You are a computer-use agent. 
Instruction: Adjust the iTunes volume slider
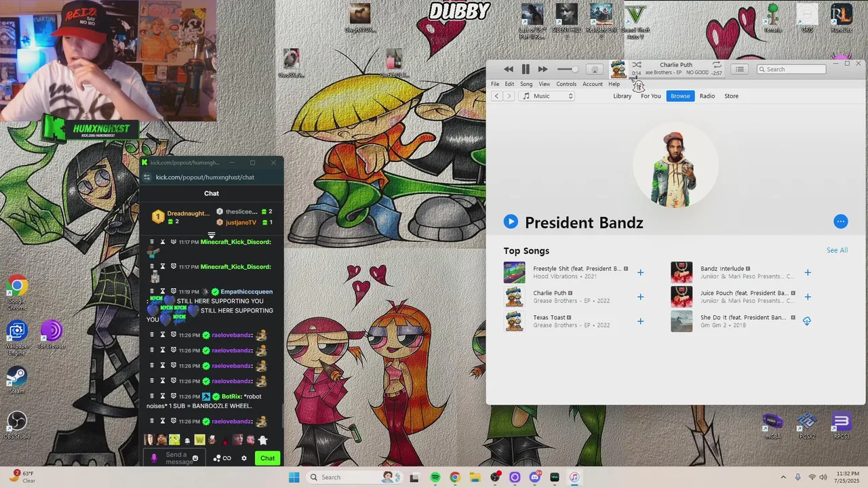pyautogui.click(x=568, y=69)
